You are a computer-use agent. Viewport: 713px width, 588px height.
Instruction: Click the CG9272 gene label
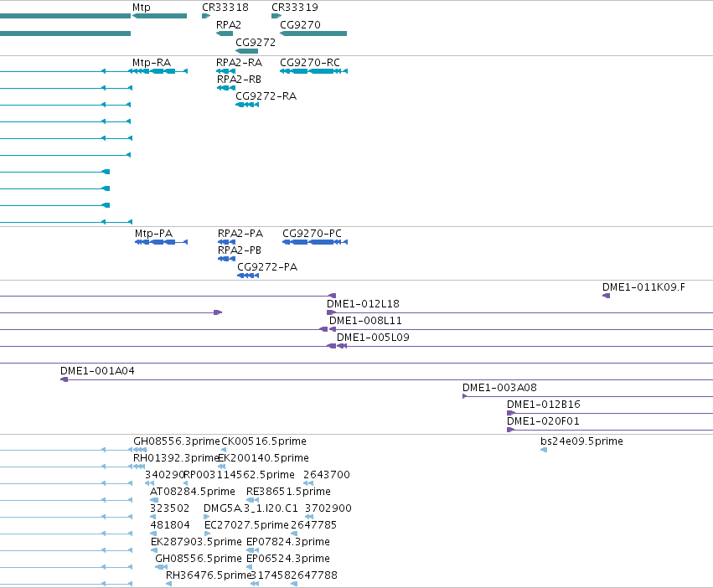[256, 43]
